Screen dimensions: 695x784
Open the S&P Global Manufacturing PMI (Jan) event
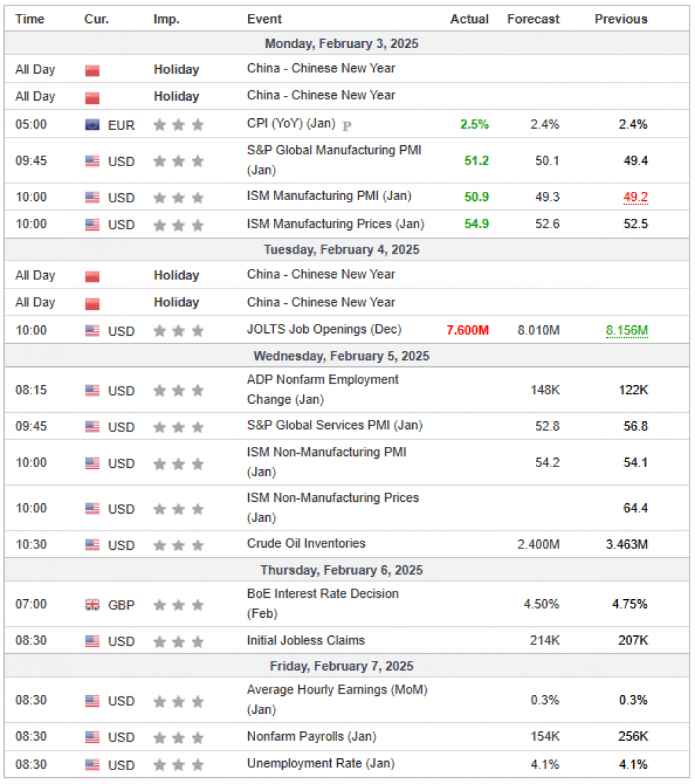click(x=334, y=160)
